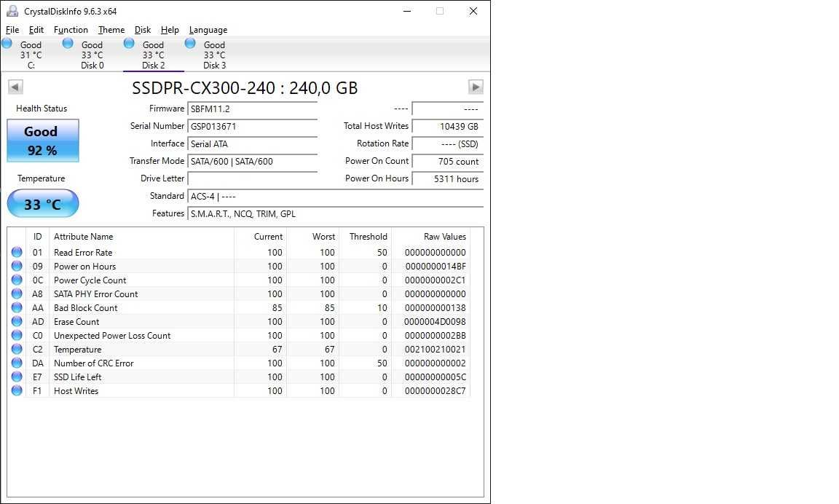The image size is (839, 504).
Task: Switch to the Disk 0 tab label
Action: tap(92, 66)
